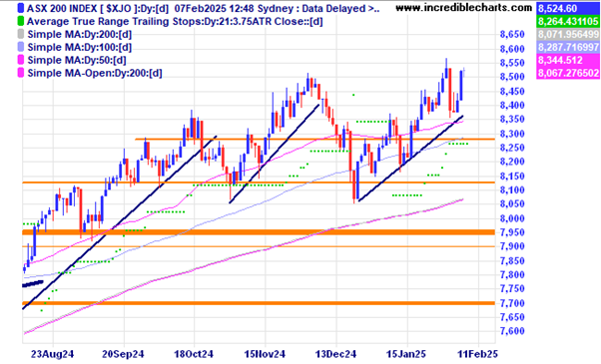Click the 7,800 price axis label
This screenshot has width=601, height=364.
pos(512,275)
